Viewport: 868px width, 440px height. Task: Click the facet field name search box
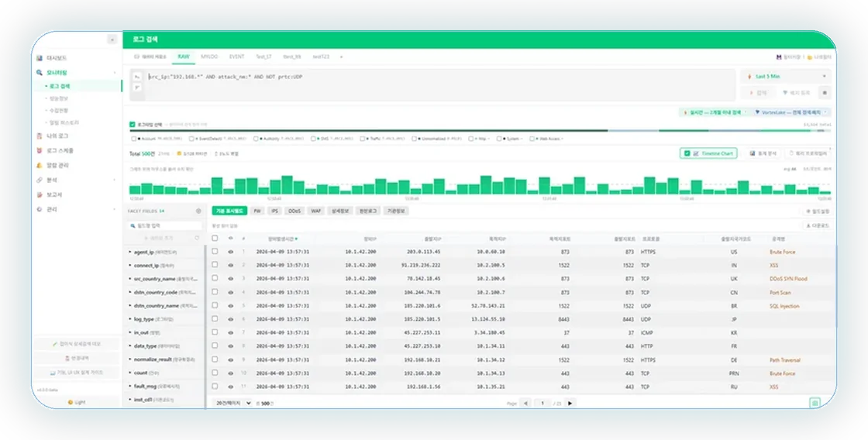tap(164, 226)
